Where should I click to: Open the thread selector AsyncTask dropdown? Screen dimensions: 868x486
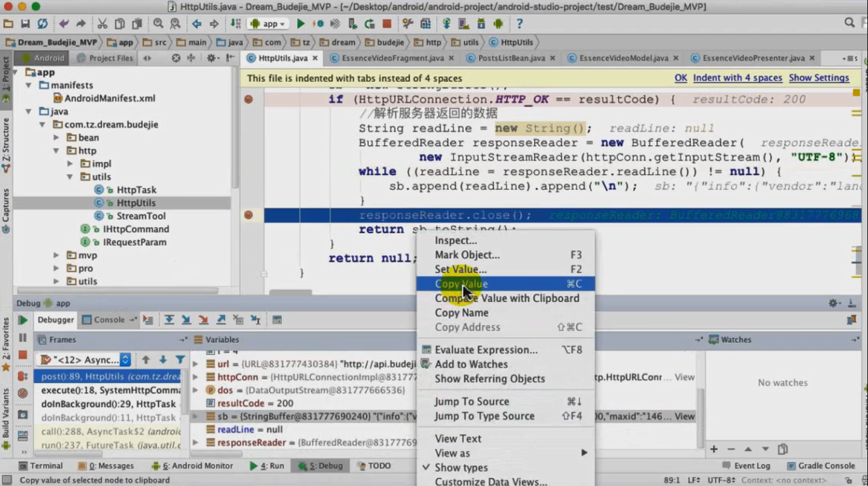coord(83,360)
